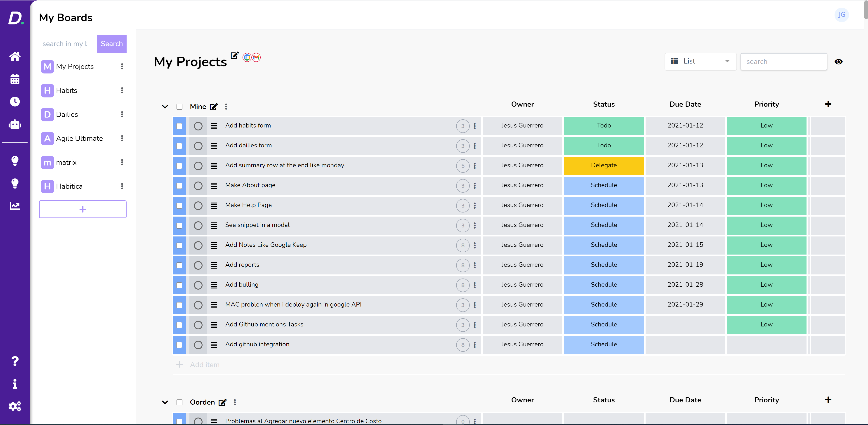The height and width of the screenshot is (425, 868).
Task: Click the edit icon next to My Projects title
Action: tap(235, 56)
